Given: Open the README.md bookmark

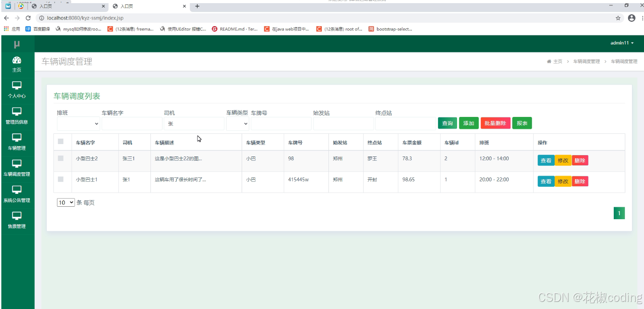Looking at the screenshot, I should [235, 29].
